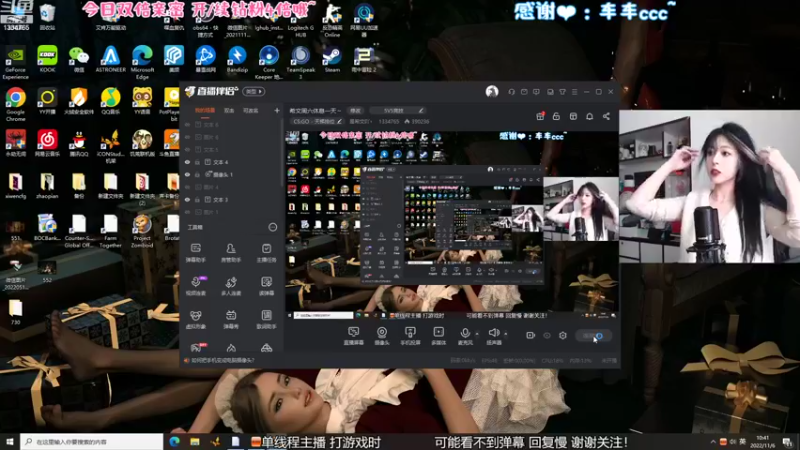Click the webcam overlay in the preview

click(581, 209)
